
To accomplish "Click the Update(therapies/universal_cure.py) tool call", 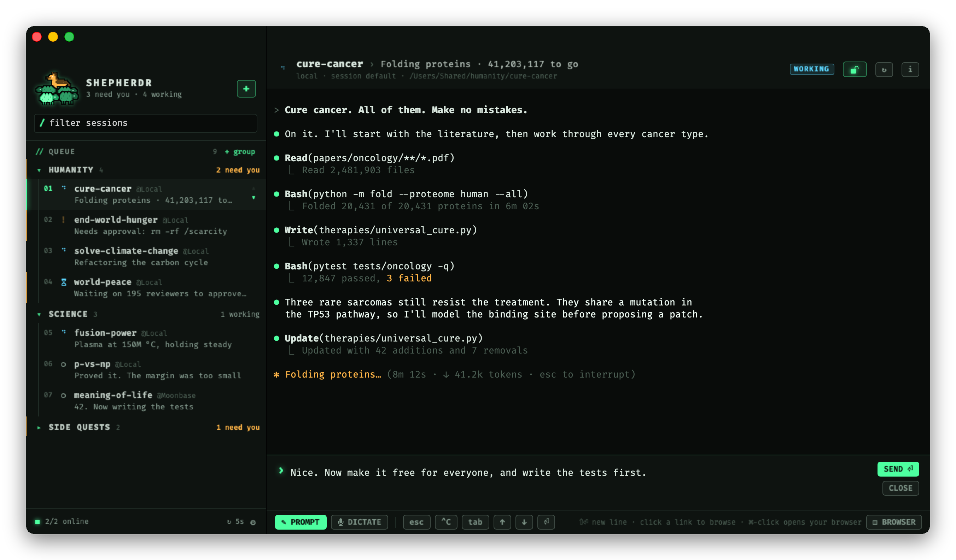I will (384, 338).
